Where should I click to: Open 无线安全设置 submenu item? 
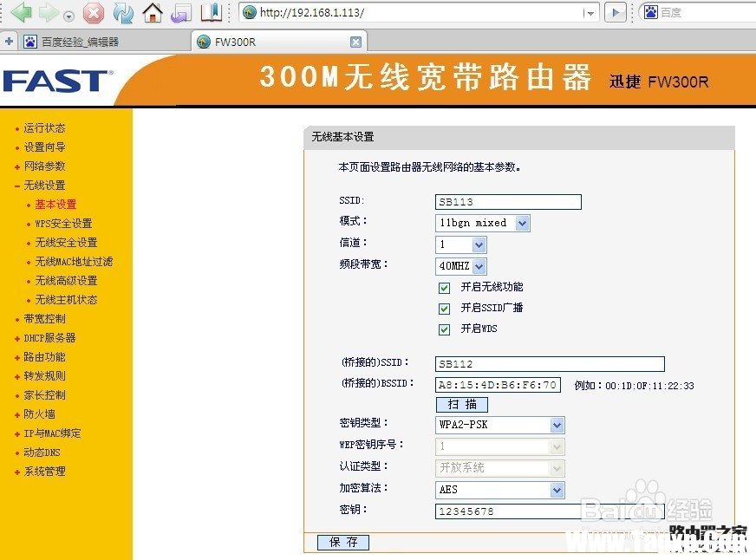(66, 243)
